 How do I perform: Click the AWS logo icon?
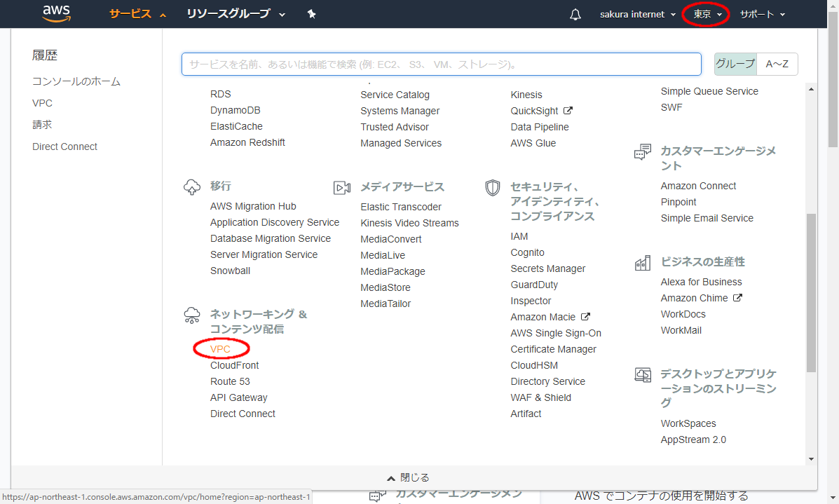[56, 13]
